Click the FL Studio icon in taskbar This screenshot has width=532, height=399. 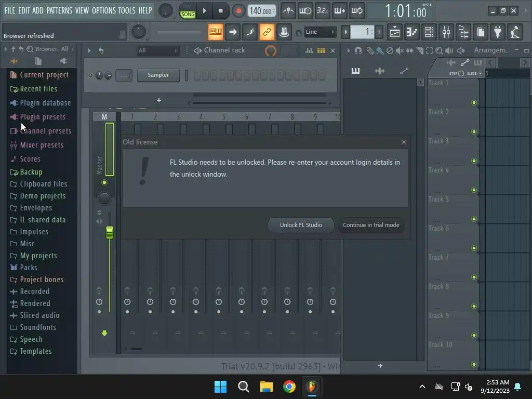[x=312, y=387]
